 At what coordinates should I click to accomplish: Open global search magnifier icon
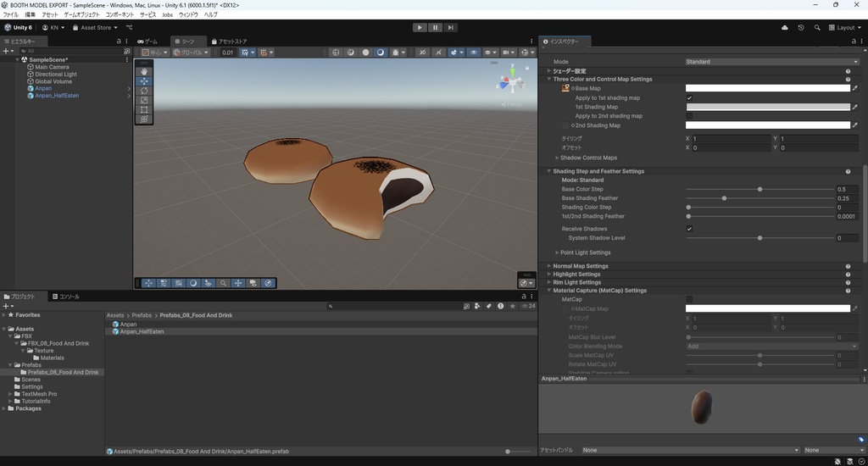816,27
